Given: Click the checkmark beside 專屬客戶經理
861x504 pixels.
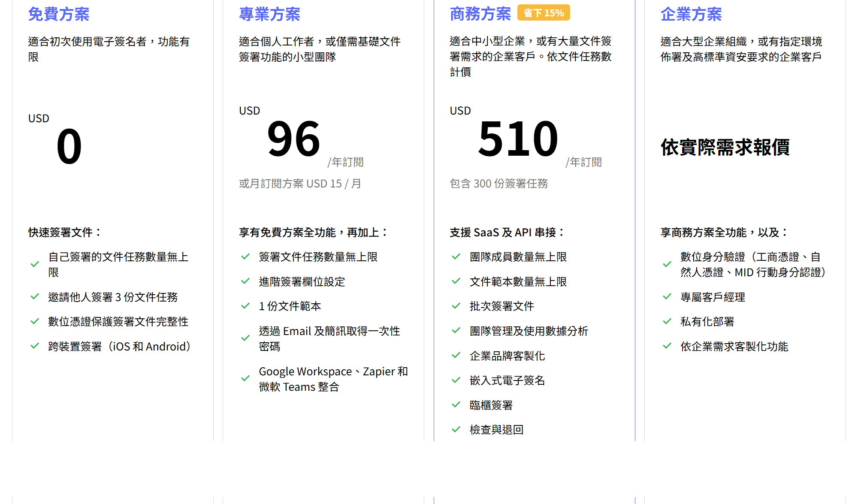Looking at the screenshot, I should 667,296.
